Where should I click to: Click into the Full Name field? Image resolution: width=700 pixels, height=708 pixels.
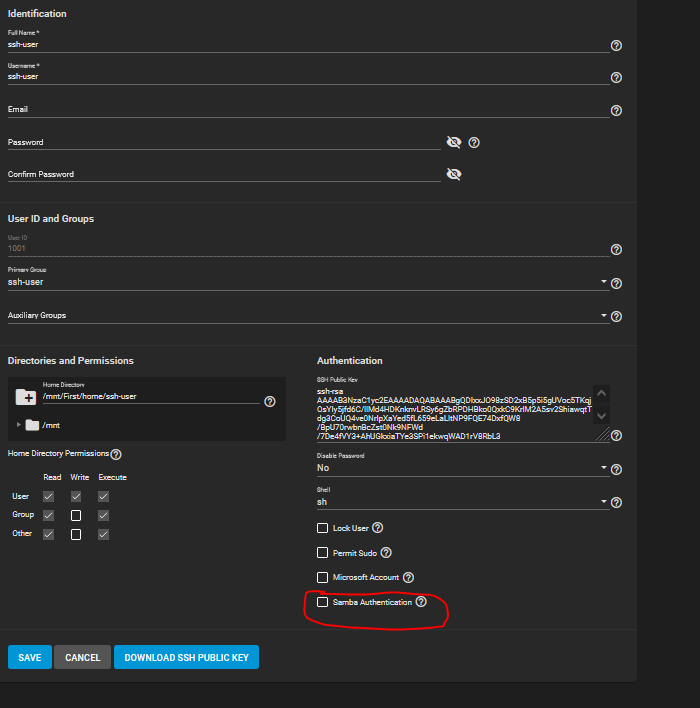pyautogui.click(x=308, y=45)
